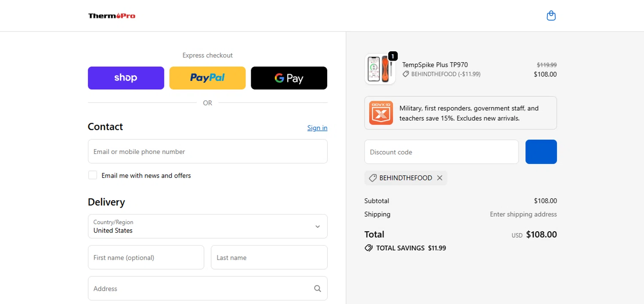Click the Contact heading
Image resolution: width=644 pixels, height=304 pixels.
click(x=105, y=126)
